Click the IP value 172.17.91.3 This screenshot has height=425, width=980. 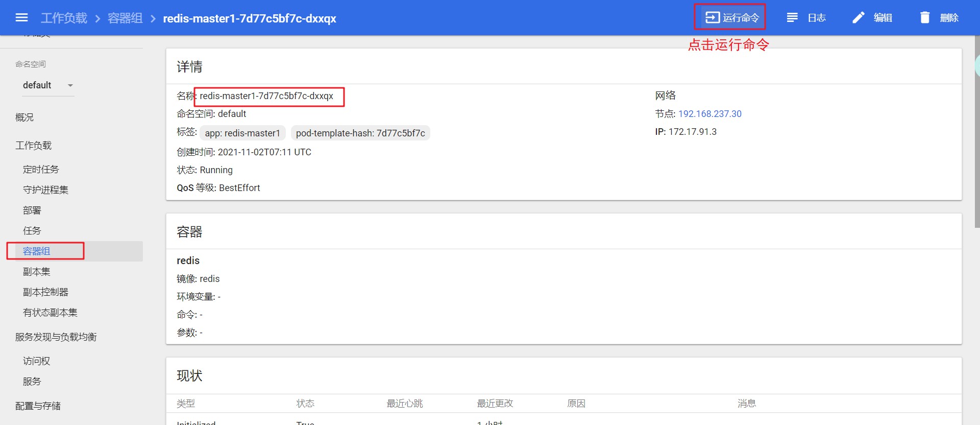[692, 132]
